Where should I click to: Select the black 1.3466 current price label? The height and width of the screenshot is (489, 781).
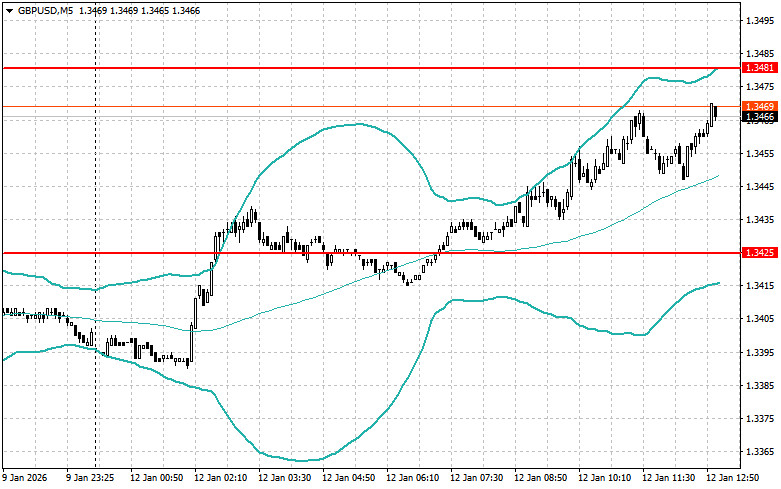[760, 117]
